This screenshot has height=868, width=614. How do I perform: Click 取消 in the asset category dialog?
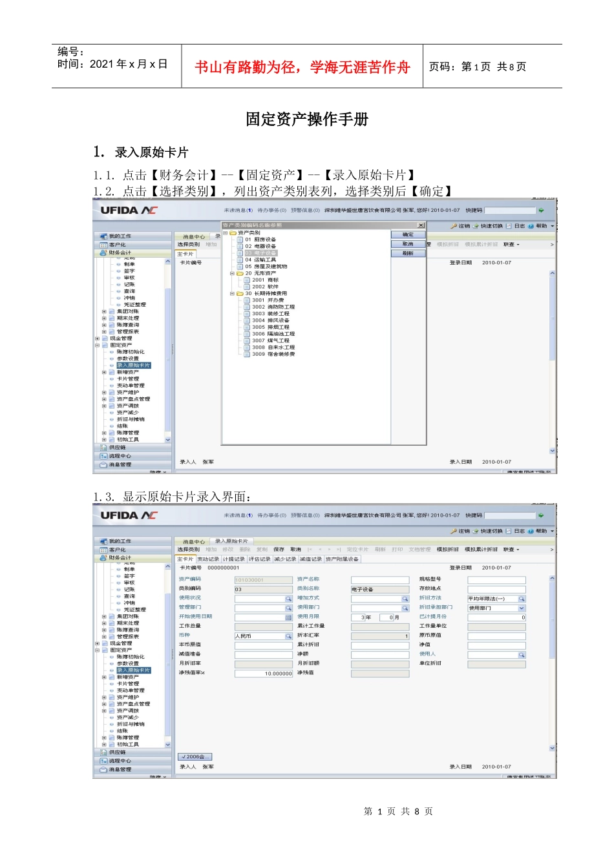coord(408,244)
